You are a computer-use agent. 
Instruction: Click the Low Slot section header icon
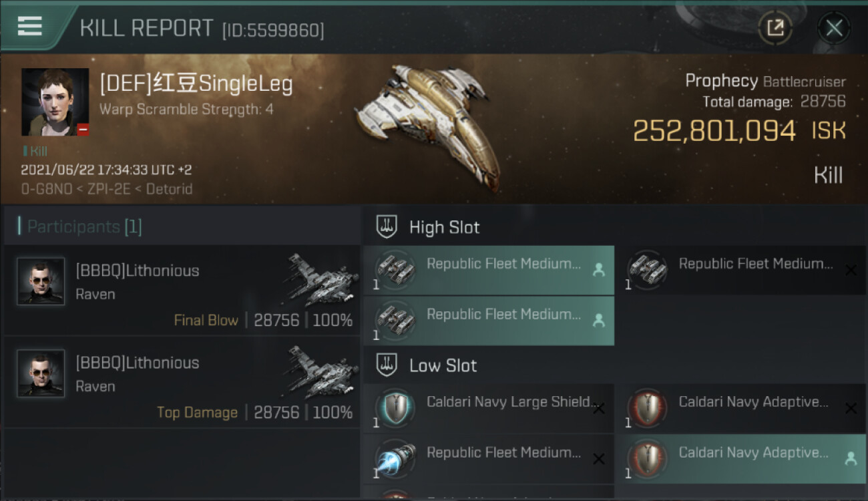tap(387, 365)
